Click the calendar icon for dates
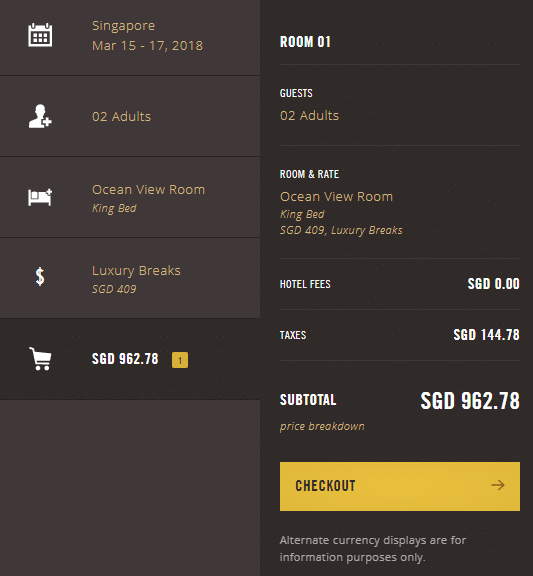 point(40,35)
